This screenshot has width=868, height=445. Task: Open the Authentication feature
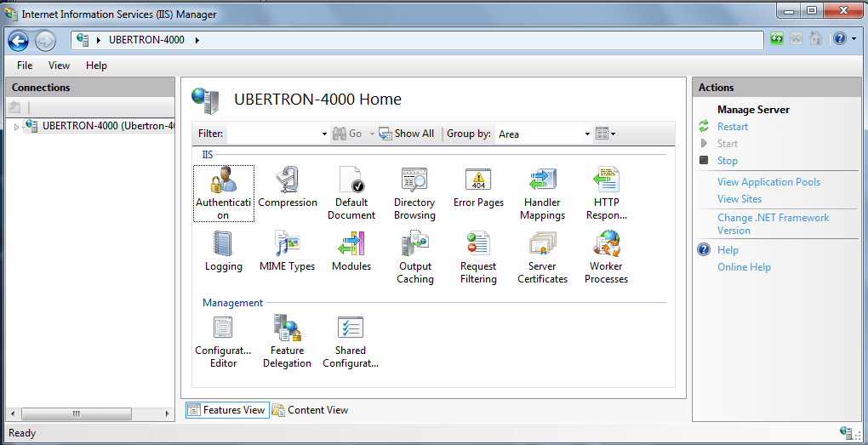coord(223,193)
